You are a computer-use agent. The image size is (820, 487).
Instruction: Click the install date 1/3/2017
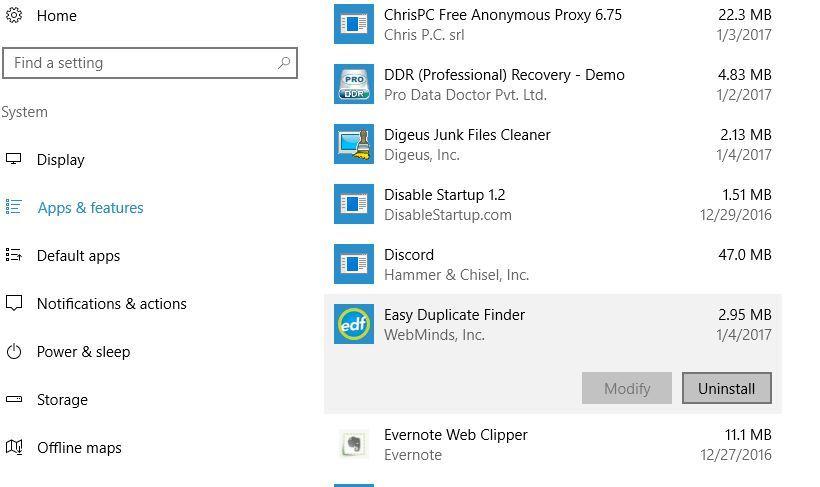(744, 35)
